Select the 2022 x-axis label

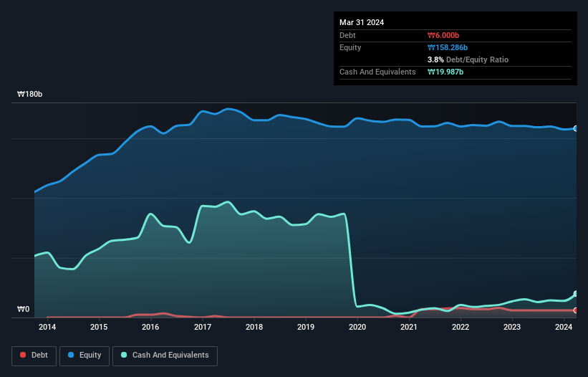tap(461, 327)
